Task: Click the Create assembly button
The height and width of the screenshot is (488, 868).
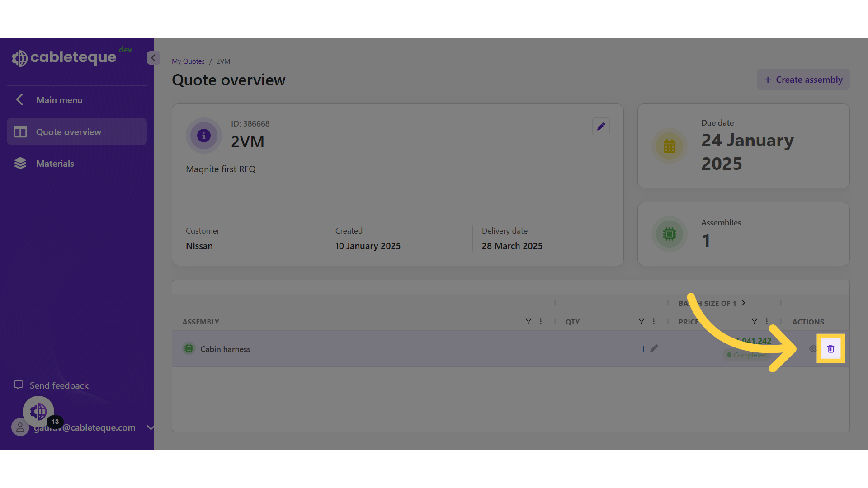Action: (803, 80)
